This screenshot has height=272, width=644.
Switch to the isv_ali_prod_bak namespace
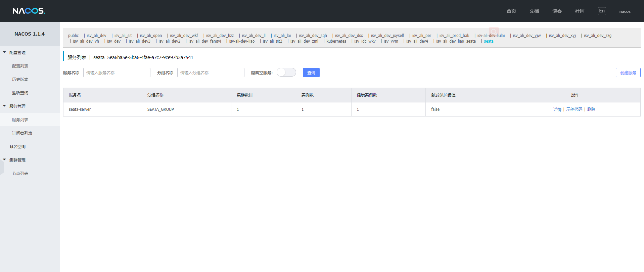[454, 36]
